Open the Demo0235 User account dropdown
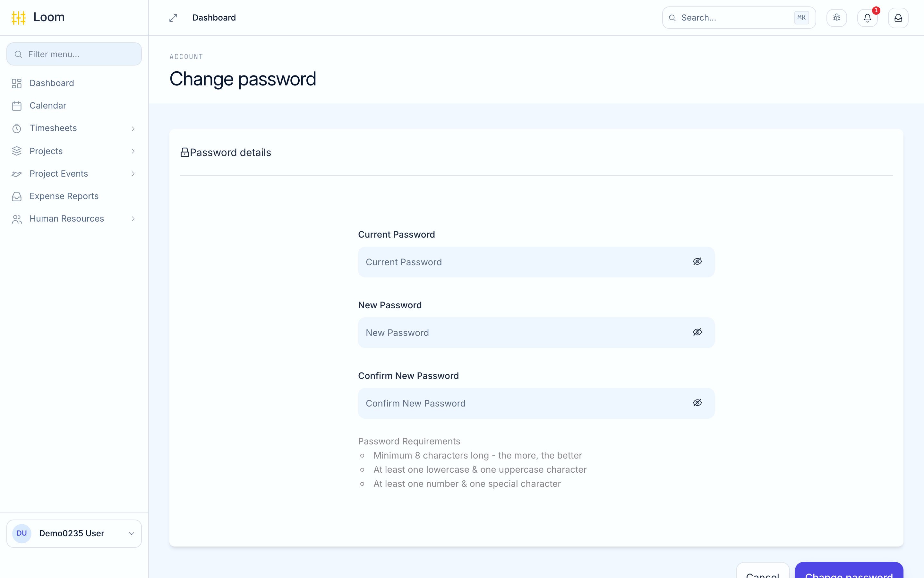Viewport: 924px width, 578px height. pyautogui.click(x=74, y=533)
